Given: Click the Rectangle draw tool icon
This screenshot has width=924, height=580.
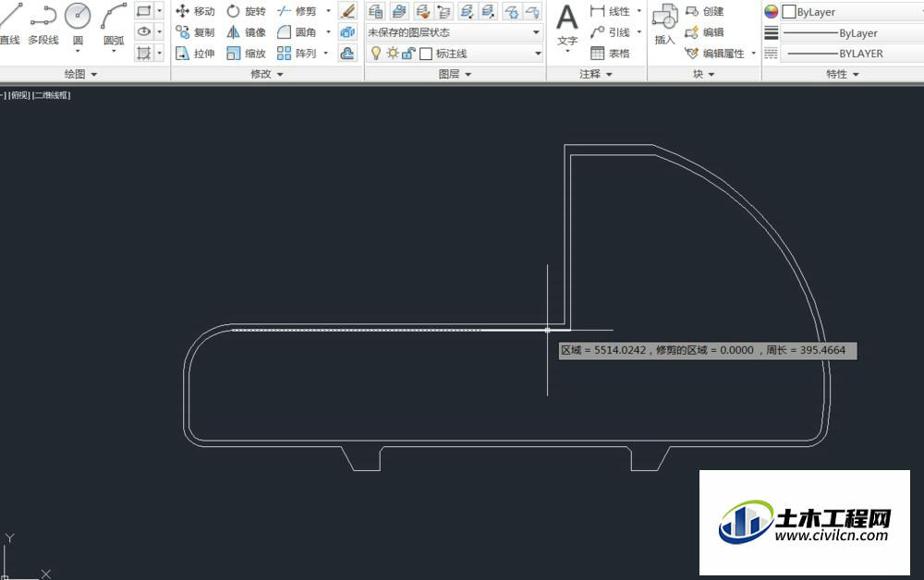Looking at the screenshot, I should (143, 10).
